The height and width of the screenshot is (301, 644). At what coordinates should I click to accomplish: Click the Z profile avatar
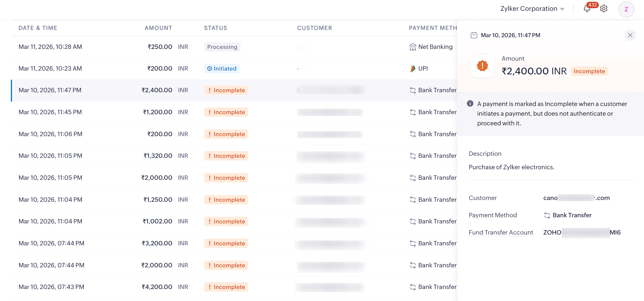click(x=626, y=9)
